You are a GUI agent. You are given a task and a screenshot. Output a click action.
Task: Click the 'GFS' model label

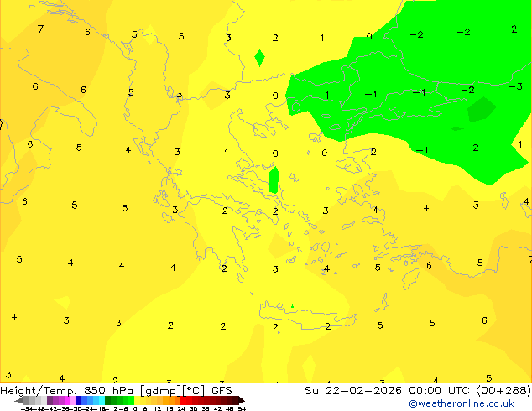222,390
